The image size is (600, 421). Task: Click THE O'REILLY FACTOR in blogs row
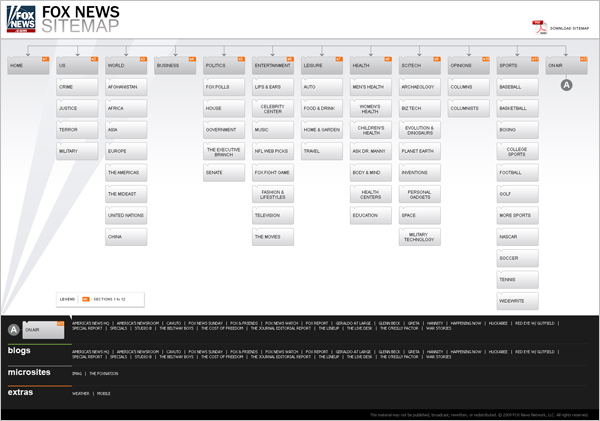click(399, 357)
